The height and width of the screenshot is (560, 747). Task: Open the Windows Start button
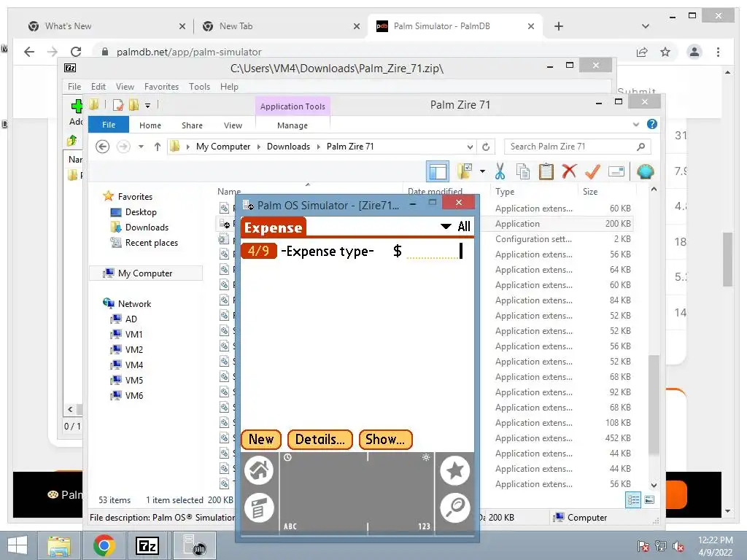click(x=18, y=545)
